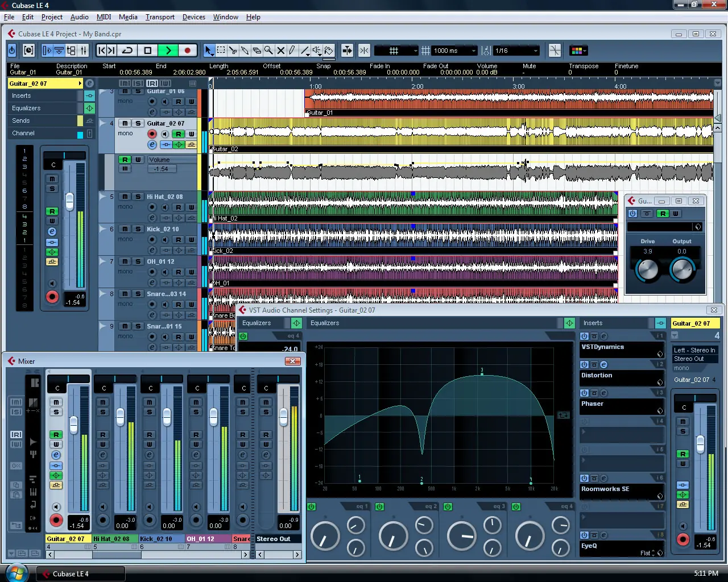Image resolution: width=728 pixels, height=582 pixels.
Task: Toggle Autoscroll in the project toolbar
Action: pos(347,51)
